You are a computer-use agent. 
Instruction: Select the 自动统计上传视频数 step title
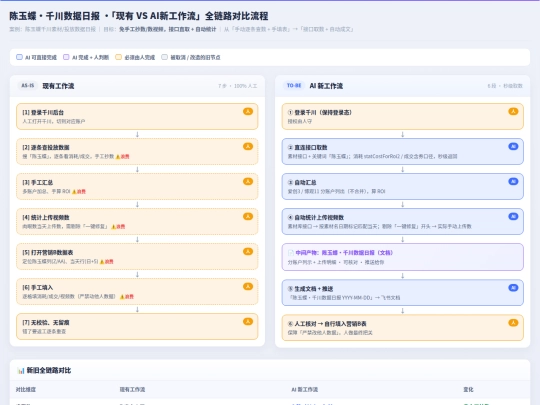pyautogui.click(x=316, y=218)
